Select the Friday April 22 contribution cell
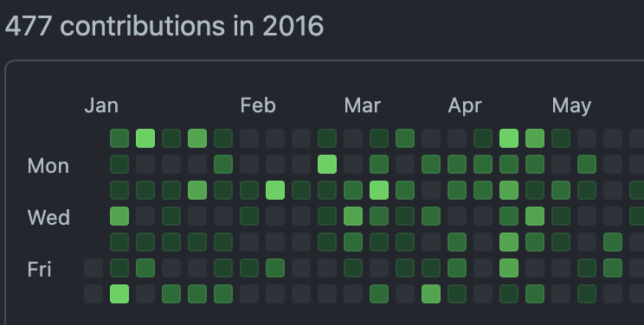644x325 pixels. pos(509,268)
